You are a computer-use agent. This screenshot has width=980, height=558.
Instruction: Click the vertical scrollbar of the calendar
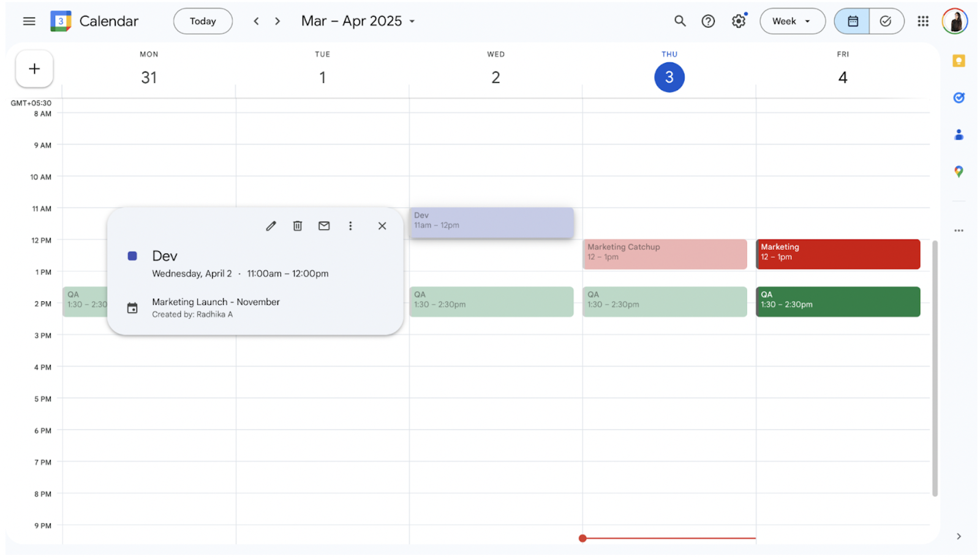[x=935, y=369]
